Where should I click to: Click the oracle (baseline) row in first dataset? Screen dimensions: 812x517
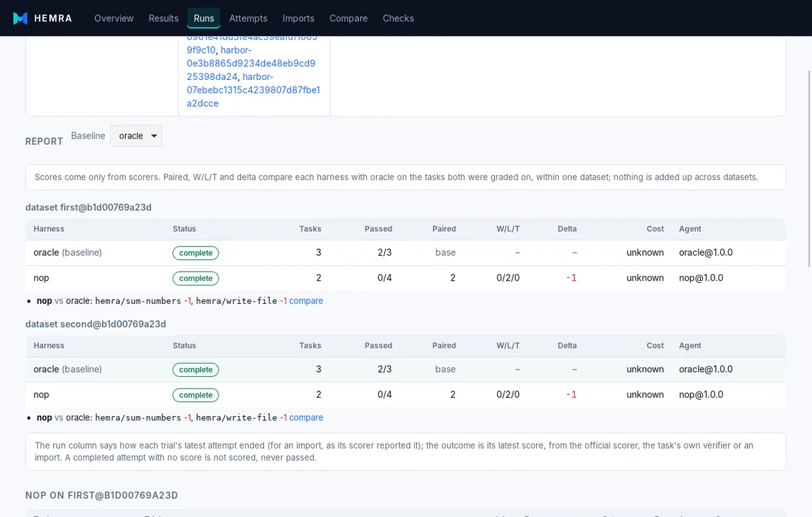pyautogui.click(x=405, y=252)
